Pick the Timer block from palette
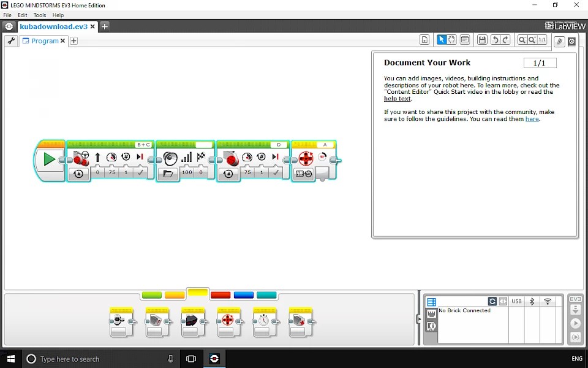The width and height of the screenshot is (588, 368). click(265, 322)
